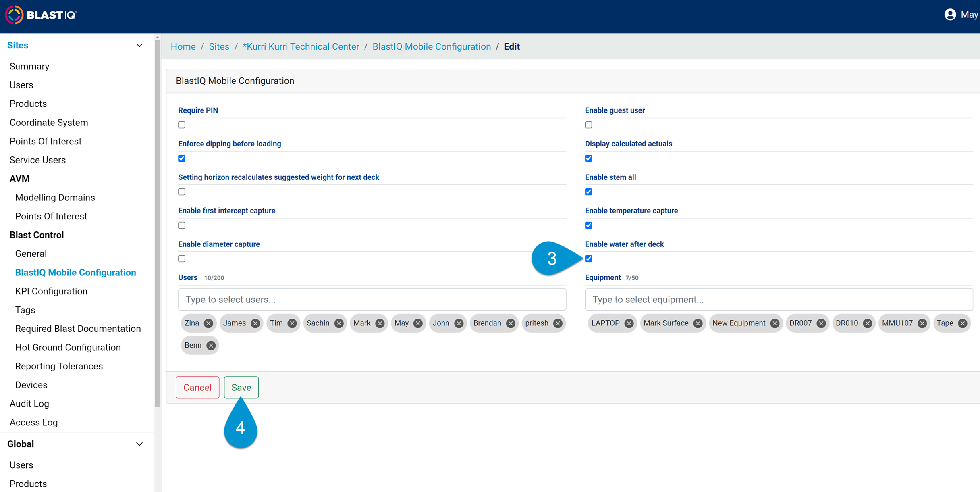Click the BlastIQ logo in the header

click(x=41, y=15)
